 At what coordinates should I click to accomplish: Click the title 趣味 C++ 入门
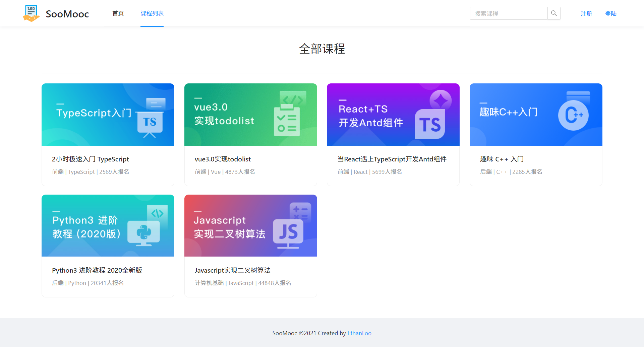click(x=502, y=159)
